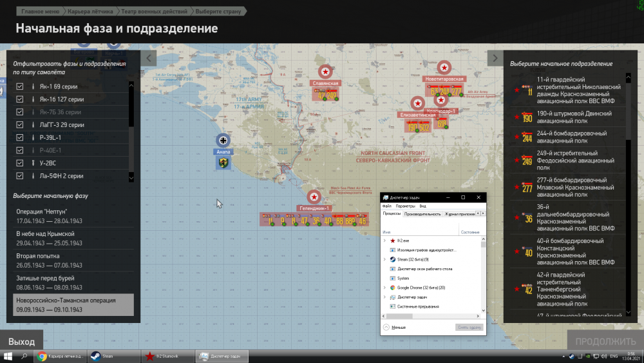Screen dimensions: 644x363
Task: Expand the Il-2.exe process row
Action: (x=384, y=240)
